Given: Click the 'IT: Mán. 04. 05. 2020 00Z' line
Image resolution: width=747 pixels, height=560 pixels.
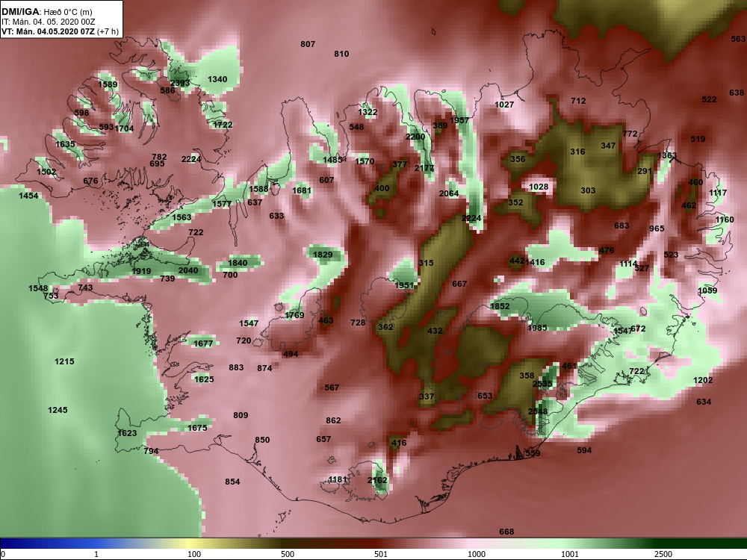Looking at the screenshot, I should point(48,22).
